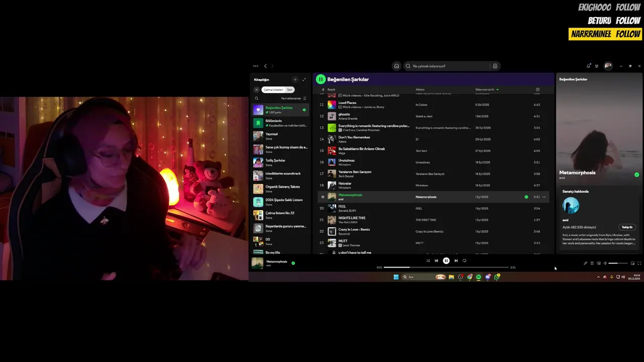
Task: Search the library using the magnifier icon
Action: pos(257,99)
